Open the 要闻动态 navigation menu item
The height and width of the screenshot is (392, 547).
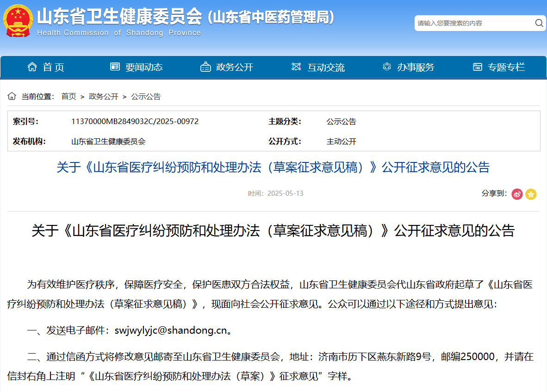(x=144, y=67)
